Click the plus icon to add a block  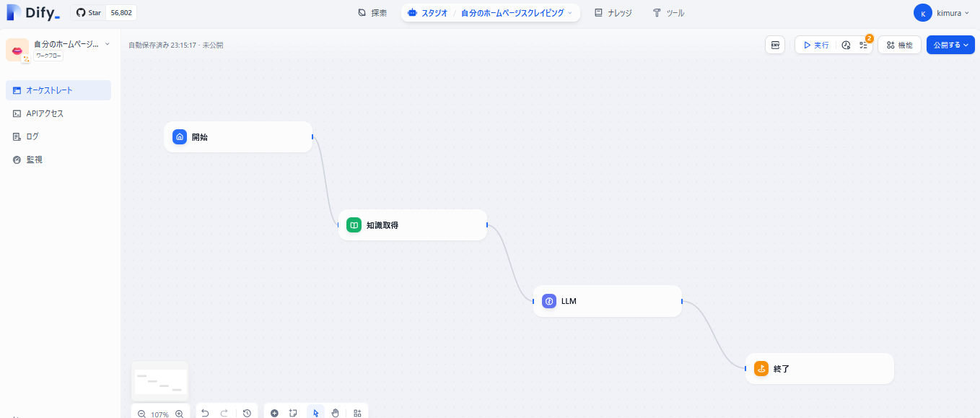[x=275, y=413]
